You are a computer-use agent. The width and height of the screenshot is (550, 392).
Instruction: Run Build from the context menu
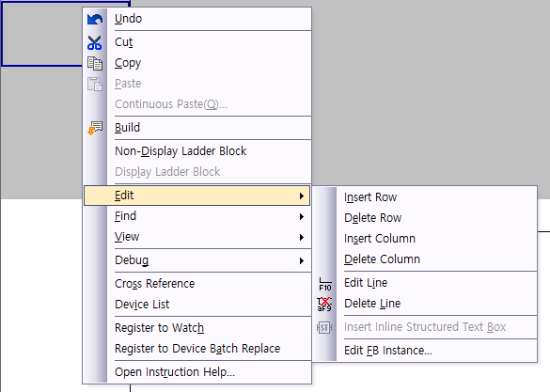[x=197, y=128]
